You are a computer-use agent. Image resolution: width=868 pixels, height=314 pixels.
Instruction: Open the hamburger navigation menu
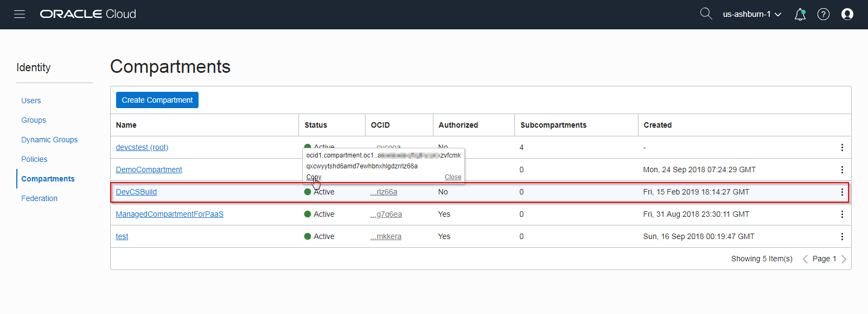point(20,14)
